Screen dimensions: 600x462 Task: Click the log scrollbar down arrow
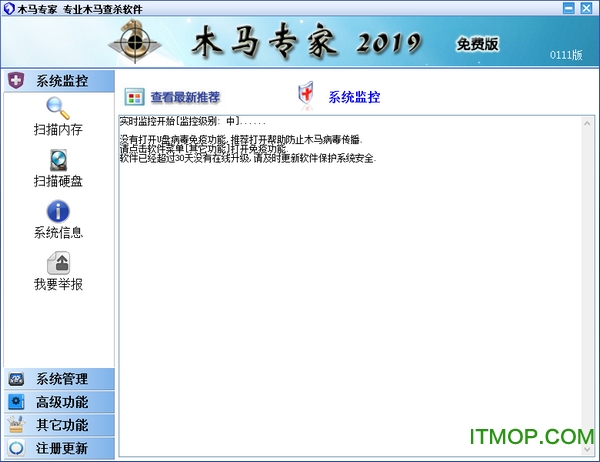(587, 449)
